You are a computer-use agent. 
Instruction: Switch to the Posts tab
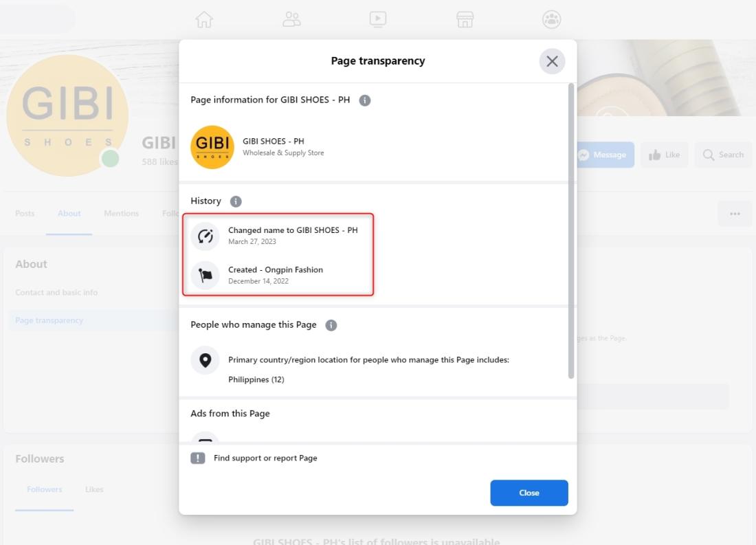(x=25, y=213)
